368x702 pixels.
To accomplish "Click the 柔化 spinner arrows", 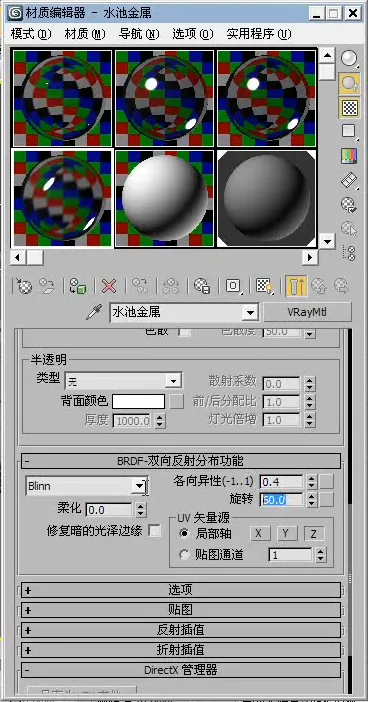I will pyautogui.click(x=141, y=509).
